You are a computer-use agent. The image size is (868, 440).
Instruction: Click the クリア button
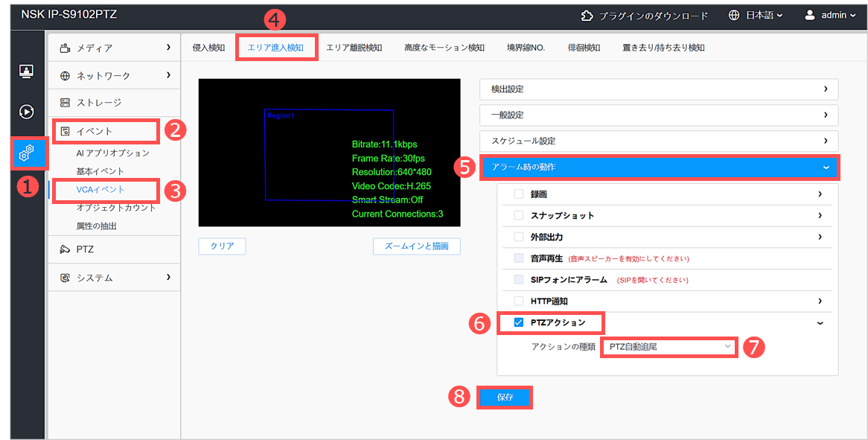[x=222, y=246]
